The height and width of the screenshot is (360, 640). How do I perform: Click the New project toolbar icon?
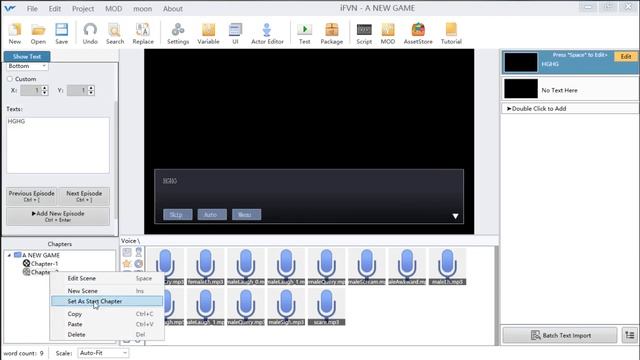pos(15,33)
